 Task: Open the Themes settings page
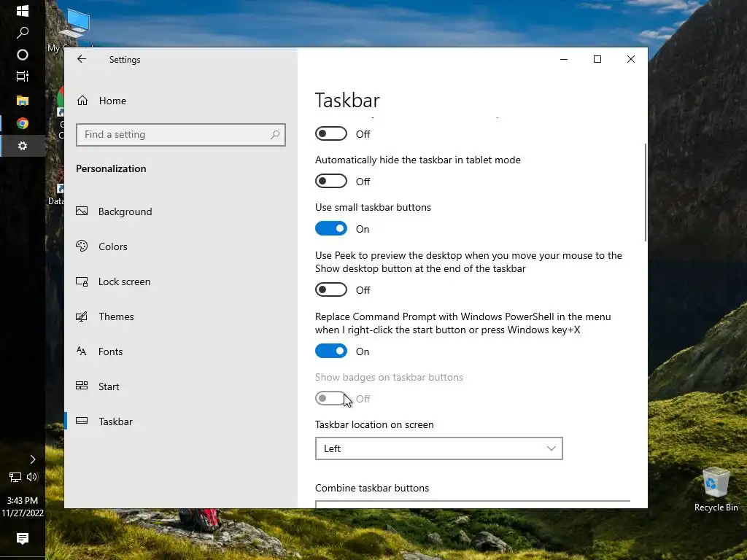click(105, 316)
